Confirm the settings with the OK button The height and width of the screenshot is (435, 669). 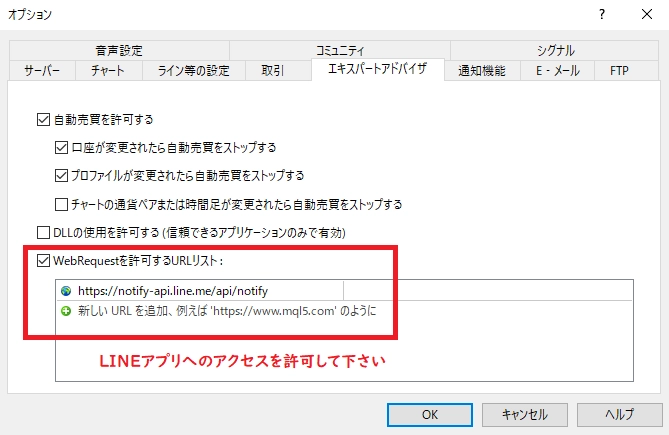coord(430,415)
